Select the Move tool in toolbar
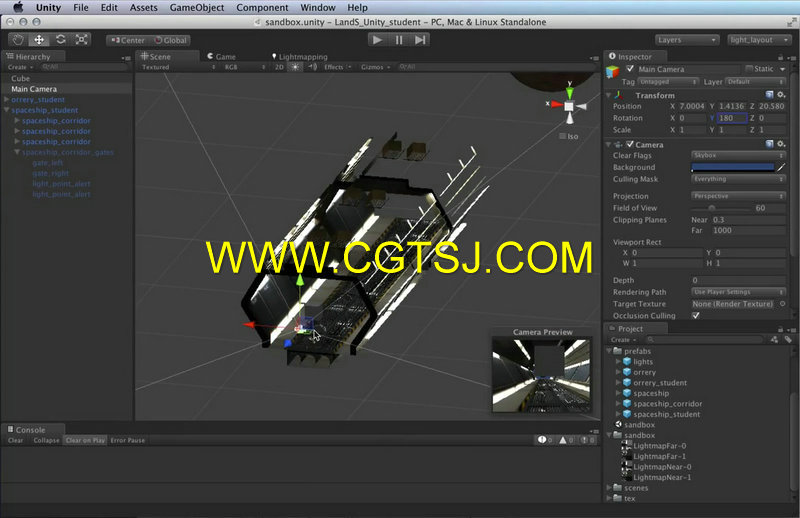 (x=39, y=40)
